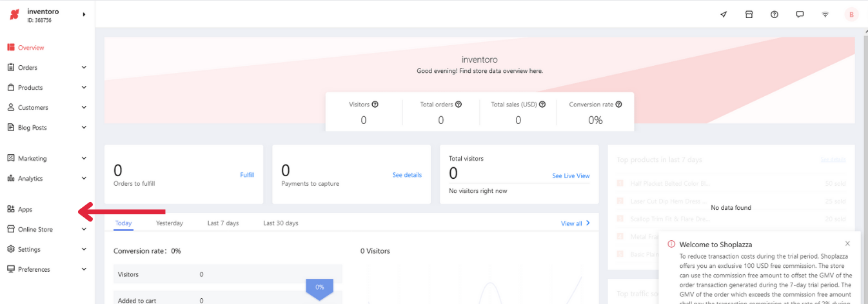
Task: Click the 0 Visitors chart heading
Action: [x=375, y=251]
